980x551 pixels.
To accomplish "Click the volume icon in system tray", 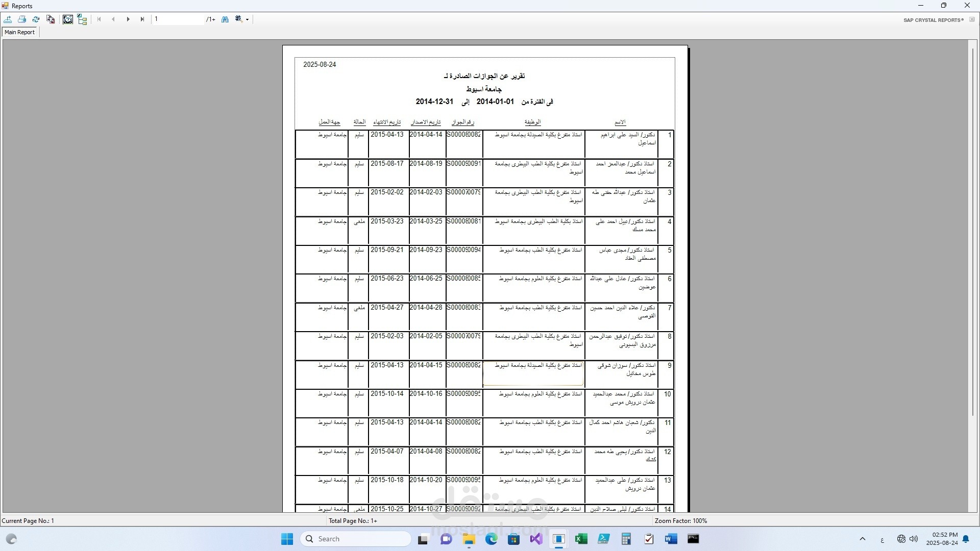I will click(x=914, y=539).
